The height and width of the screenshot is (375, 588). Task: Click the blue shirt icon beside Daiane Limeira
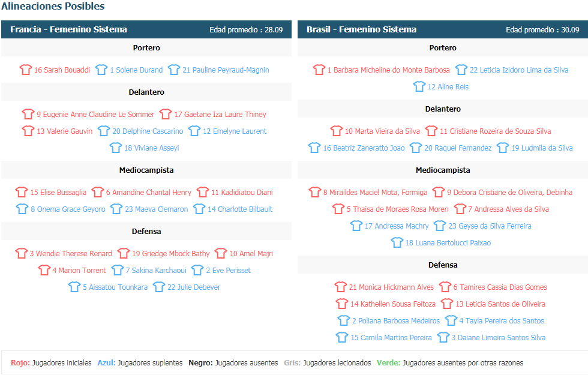tap(443, 337)
